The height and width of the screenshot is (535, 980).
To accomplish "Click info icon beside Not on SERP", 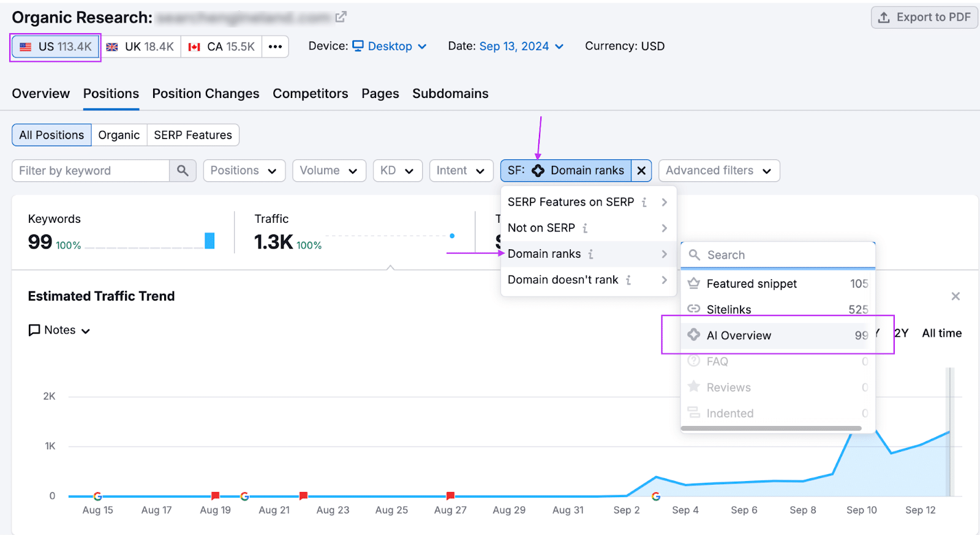I will click(x=585, y=228).
